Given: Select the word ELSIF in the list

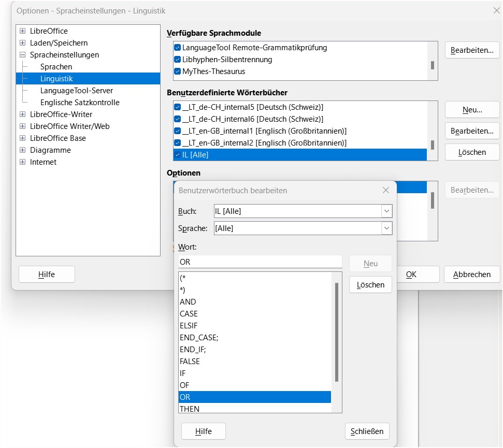Looking at the screenshot, I should [255, 325].
